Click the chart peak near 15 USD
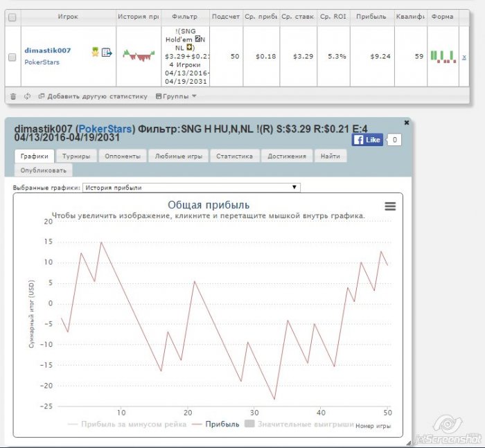The height and width of the screenshot is (448, 485). point(101,242)
